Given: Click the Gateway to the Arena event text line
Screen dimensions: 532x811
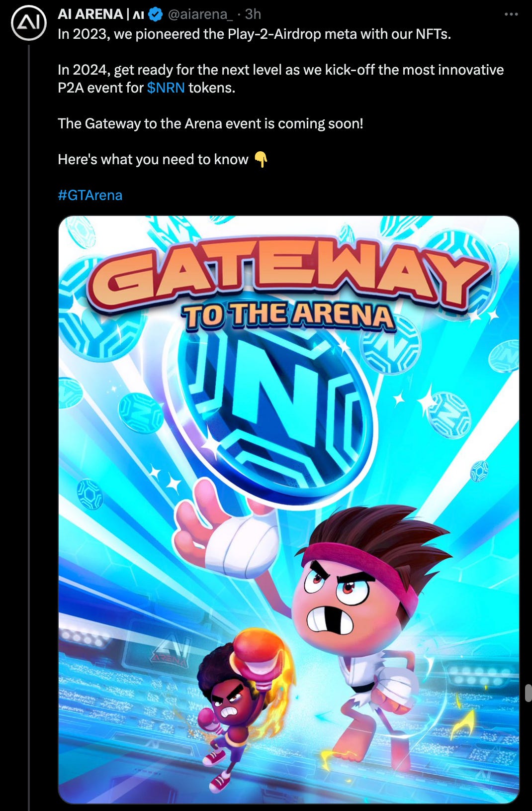Looking at the screenshot, I should pyautogui.click(x=210, y=123).
